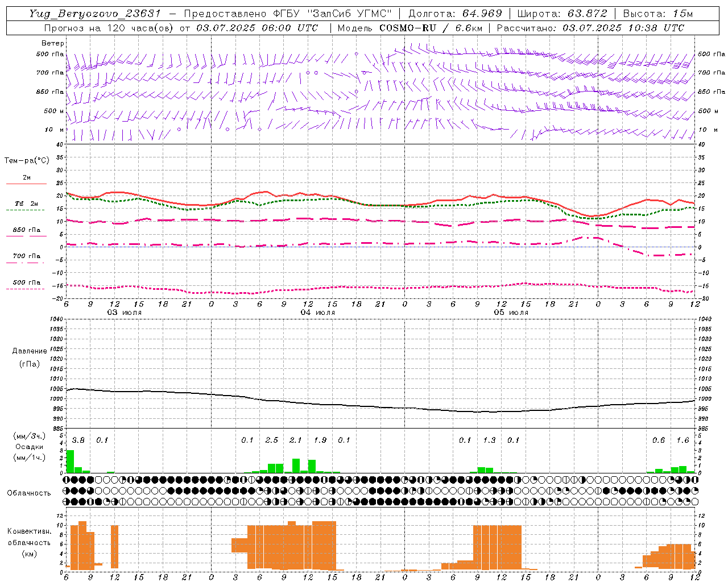Click the '1.9' precipitation value
This screenshot has height=582, width=728.
[x=320, y=440]
